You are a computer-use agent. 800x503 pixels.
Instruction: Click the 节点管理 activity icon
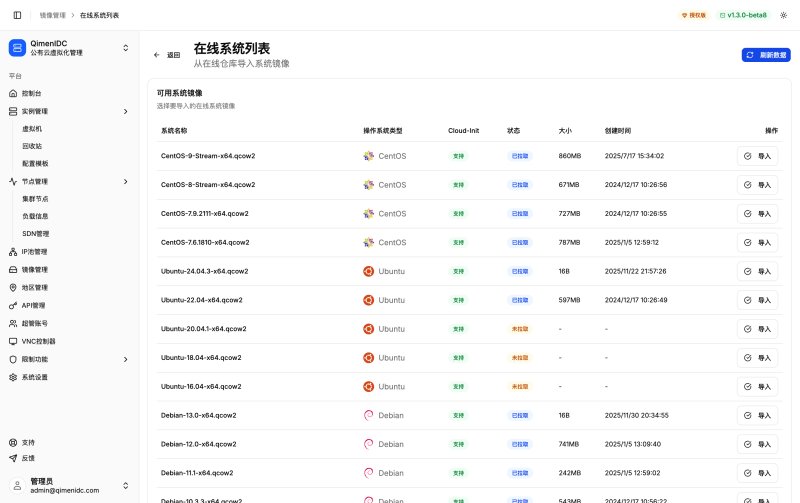[13, 182]
